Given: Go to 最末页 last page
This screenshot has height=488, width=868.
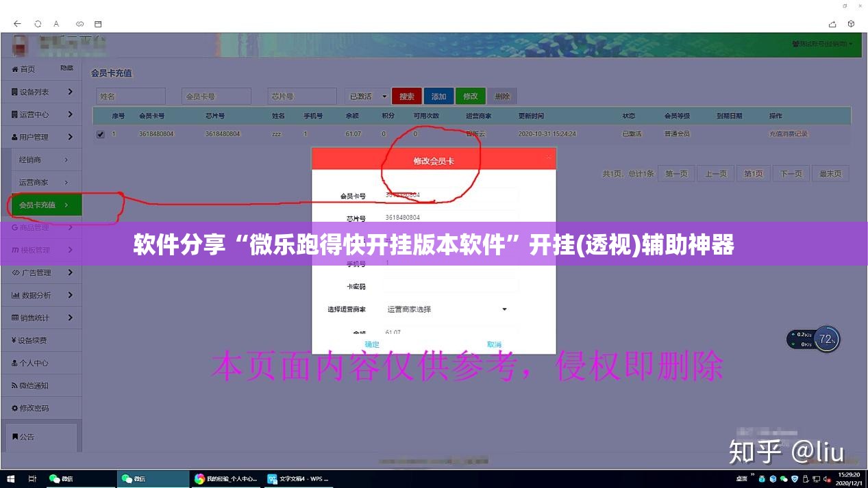Looking at the screenshot, I should [830, 174].
